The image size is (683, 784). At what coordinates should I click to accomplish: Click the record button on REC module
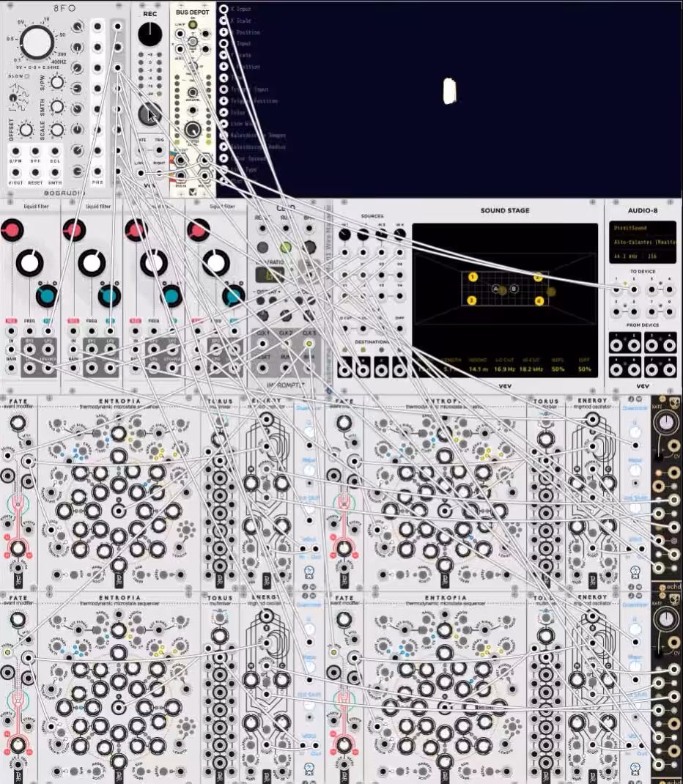click(x=149, y=114)
